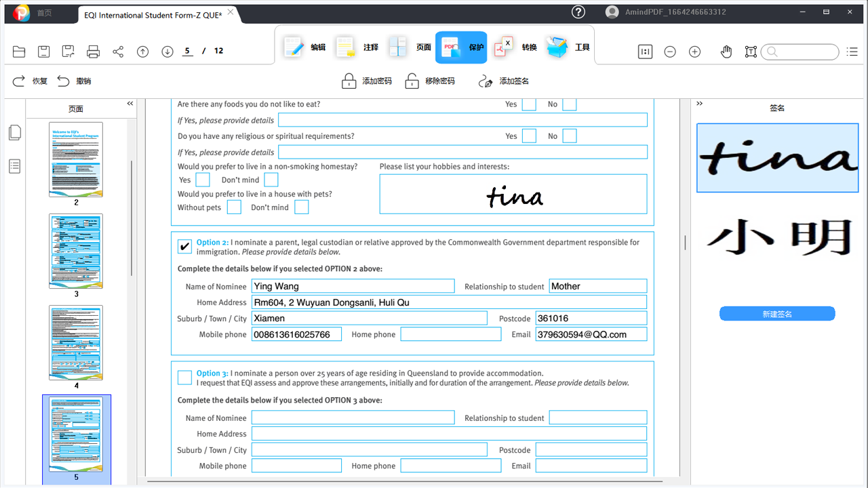Click the save file icon

(43, 52)
